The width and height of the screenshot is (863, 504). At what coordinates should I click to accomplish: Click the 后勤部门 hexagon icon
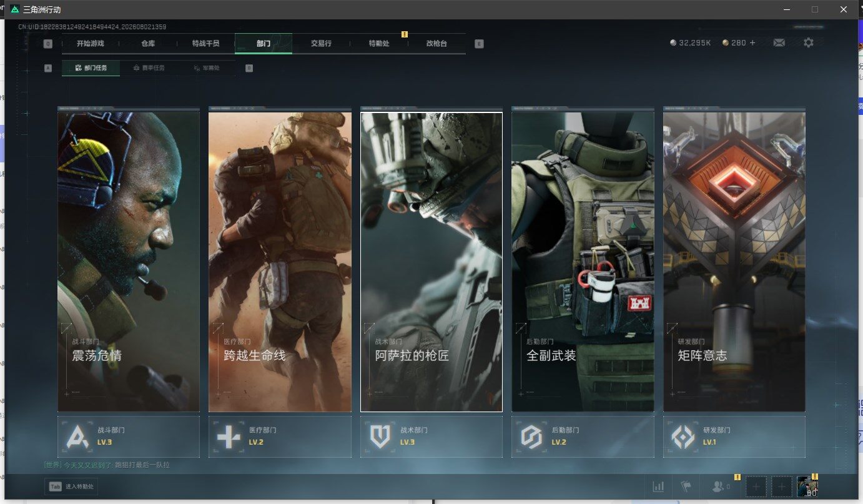coord(531,437)
